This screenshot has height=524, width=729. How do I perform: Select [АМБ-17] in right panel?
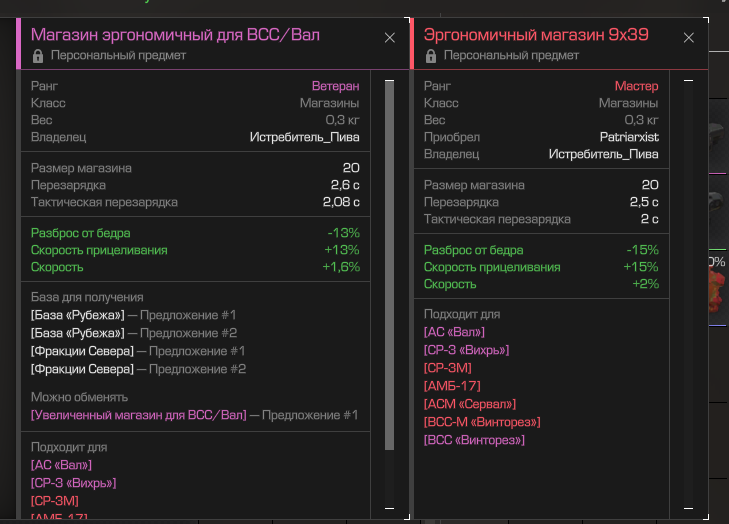tap(452, 386)
